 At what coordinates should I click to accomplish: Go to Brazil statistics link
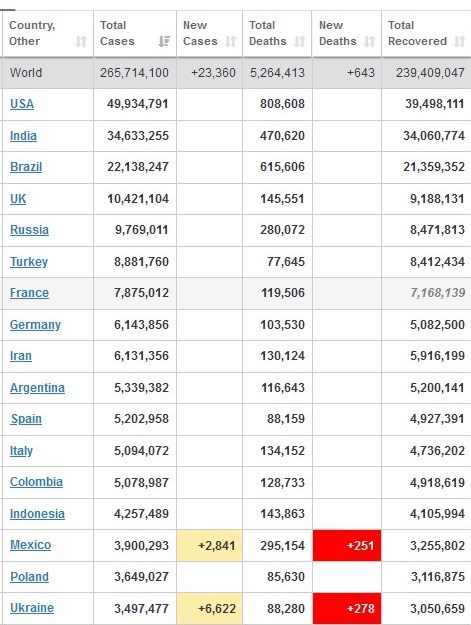click(26, 167)
